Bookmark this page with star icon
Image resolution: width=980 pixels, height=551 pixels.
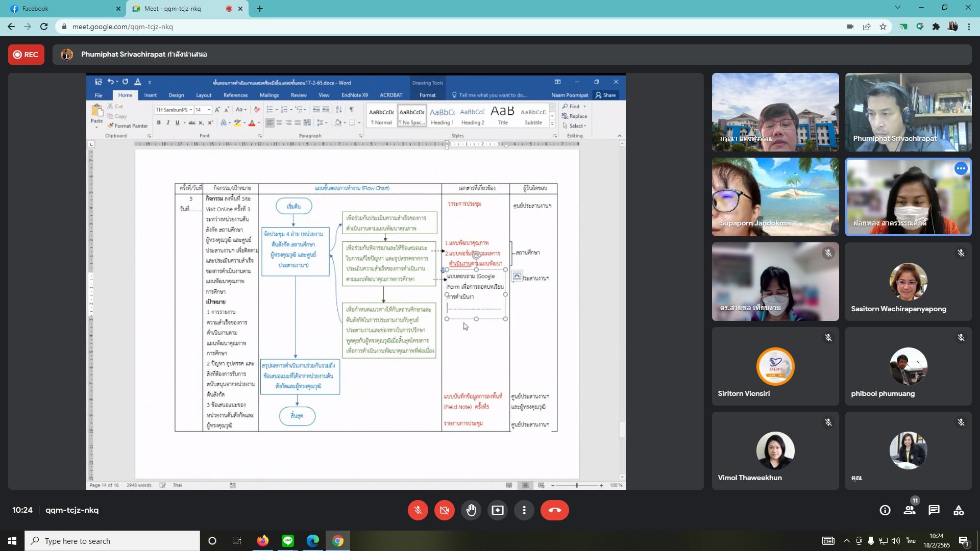click(883, 27)
